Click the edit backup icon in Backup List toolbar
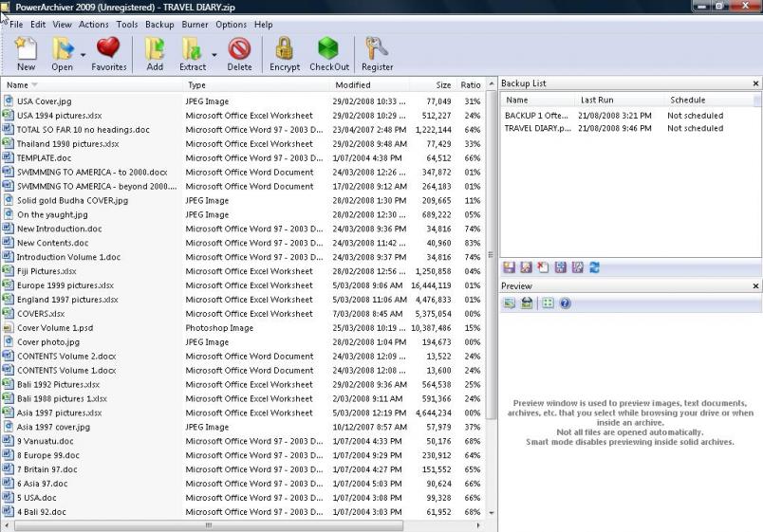The image size is (763, 532). pyautogui.click(x=526, y=267)
